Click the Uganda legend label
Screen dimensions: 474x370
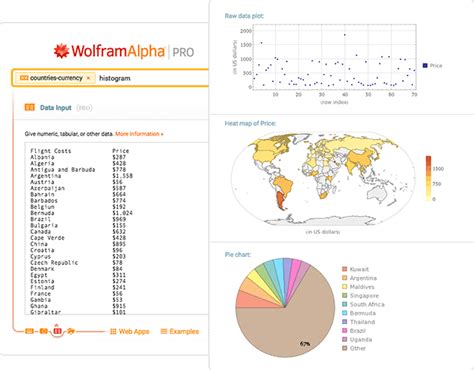pyautogui.click(x=361, y=340)
